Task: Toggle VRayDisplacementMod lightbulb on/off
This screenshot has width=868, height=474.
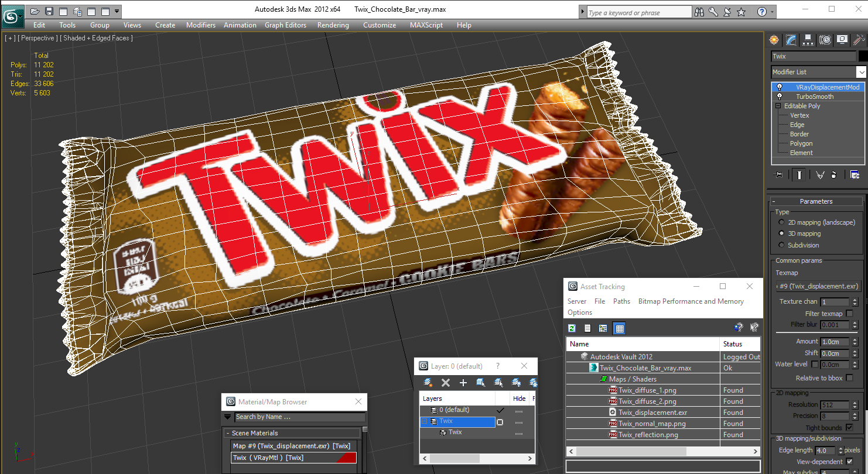Action: [779, 87]
